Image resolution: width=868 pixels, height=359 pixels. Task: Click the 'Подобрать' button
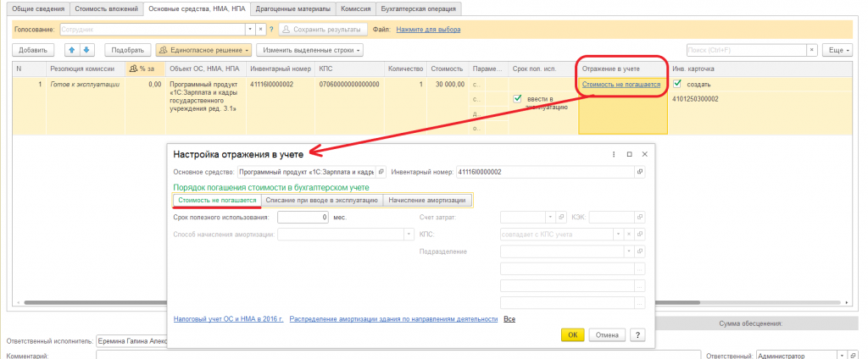(128, 50)
